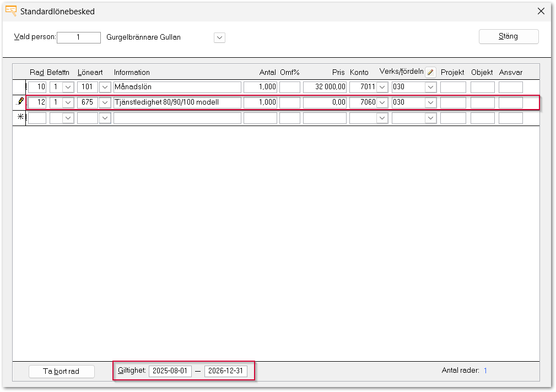Click Objekt field on Tjänstledighet row
Viewport: 556px width, 392px height.
pos(483,102)
